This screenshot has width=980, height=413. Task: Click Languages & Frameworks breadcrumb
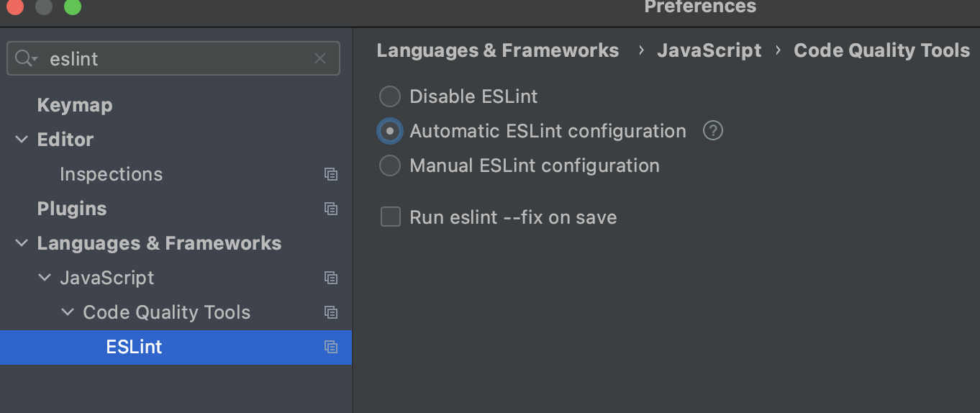click(498, 50)
